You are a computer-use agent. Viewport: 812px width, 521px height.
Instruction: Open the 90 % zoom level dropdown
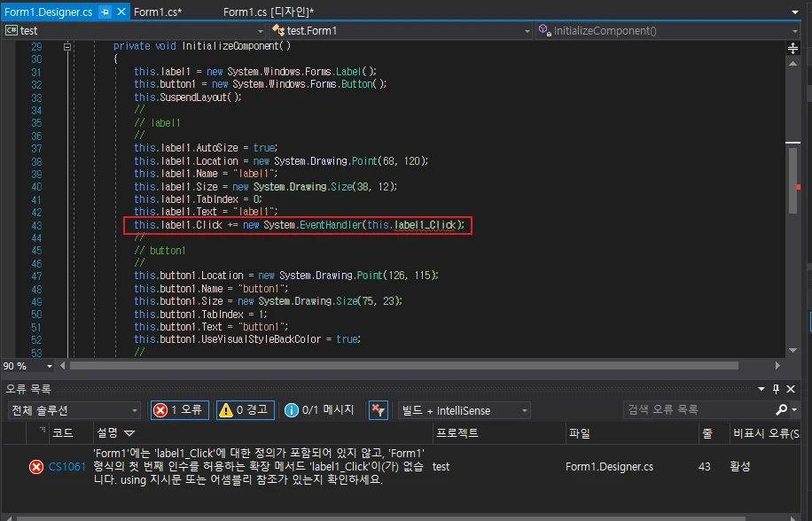[49, 366]
